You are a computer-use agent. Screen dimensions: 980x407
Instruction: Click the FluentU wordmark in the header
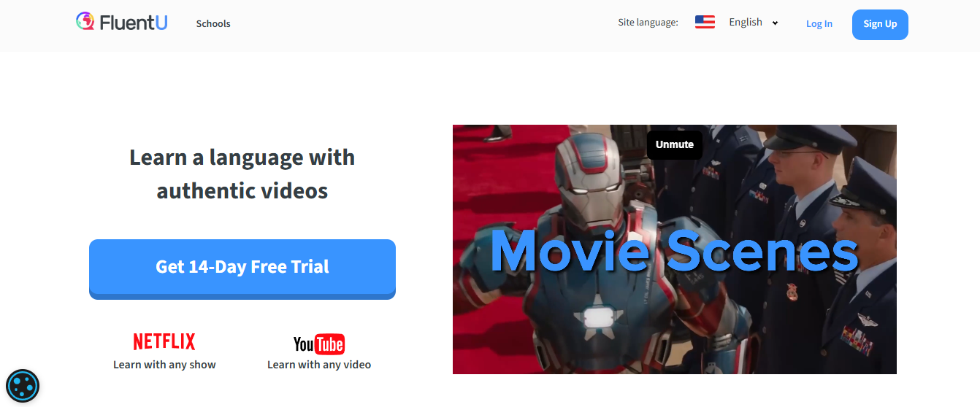(x=134, y=23)
